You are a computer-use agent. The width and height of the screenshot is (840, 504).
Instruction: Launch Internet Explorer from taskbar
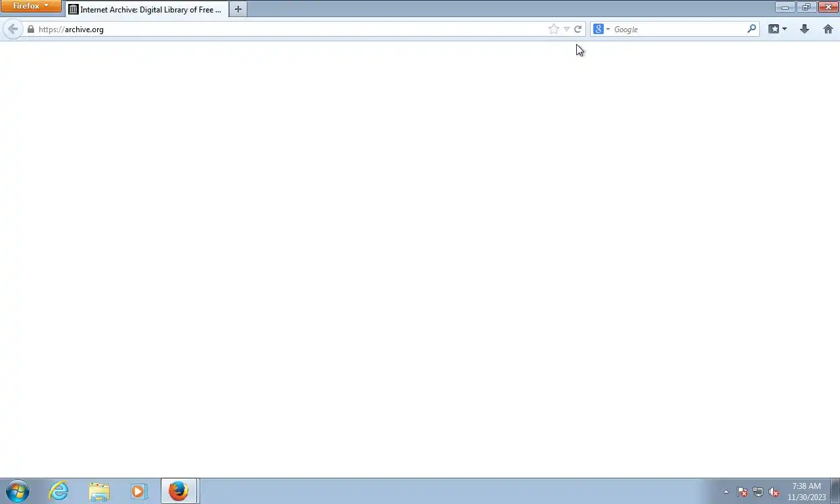pos(59,491)
